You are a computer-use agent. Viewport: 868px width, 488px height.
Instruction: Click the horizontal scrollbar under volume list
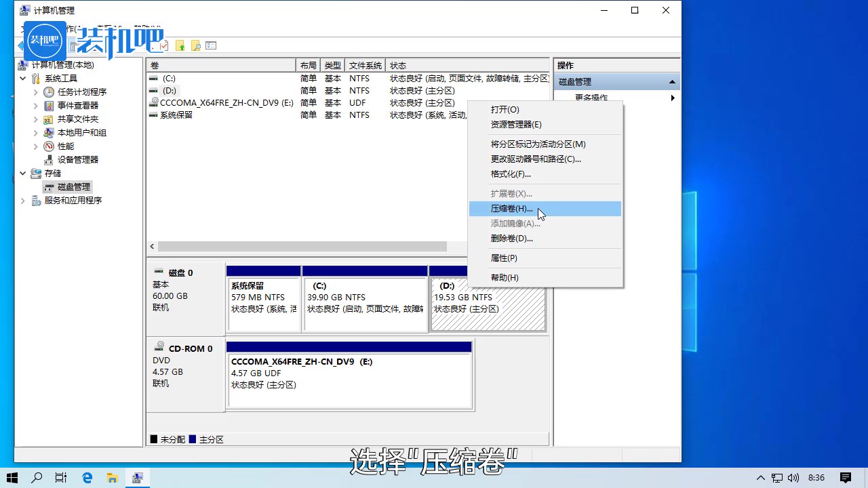tap(302, 247)
